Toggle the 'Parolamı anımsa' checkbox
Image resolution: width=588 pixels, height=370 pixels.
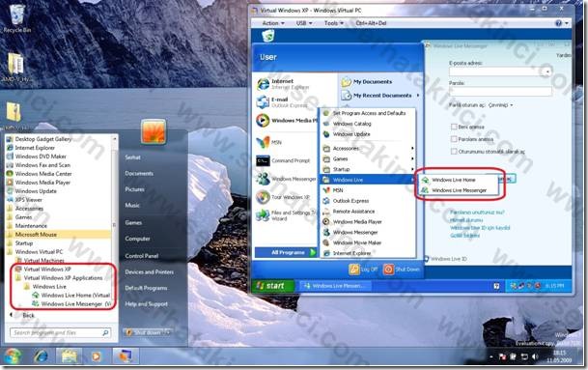[x=454, y=139]
